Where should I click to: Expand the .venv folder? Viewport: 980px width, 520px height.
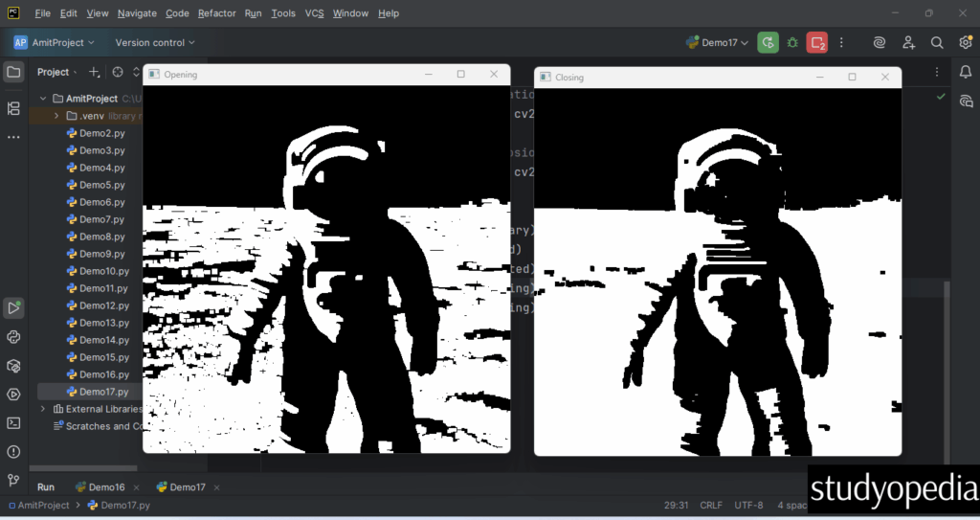point(56,116)
